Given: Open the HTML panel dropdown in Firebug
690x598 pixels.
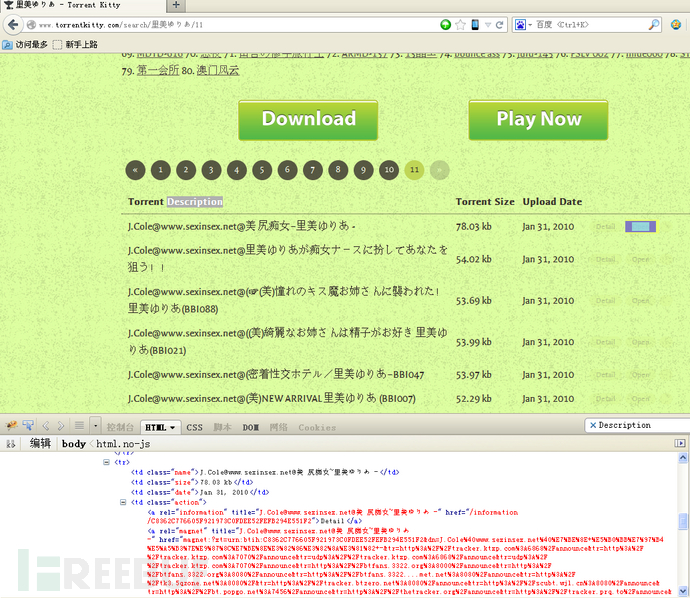Looking at the screenshot, I should click(x=160, y=427).
